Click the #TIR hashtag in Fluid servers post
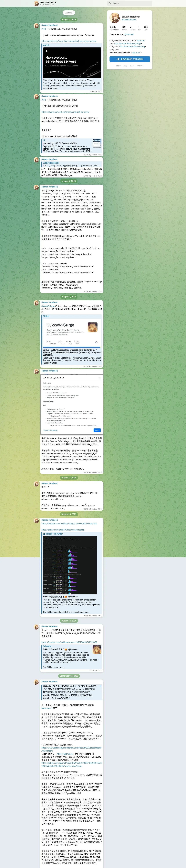 [x=44, y=29]
